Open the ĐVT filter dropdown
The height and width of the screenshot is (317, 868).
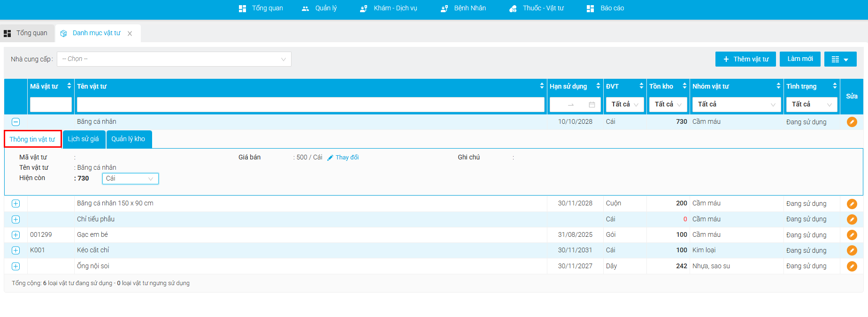pyautogui.click(x=625, y=105)
